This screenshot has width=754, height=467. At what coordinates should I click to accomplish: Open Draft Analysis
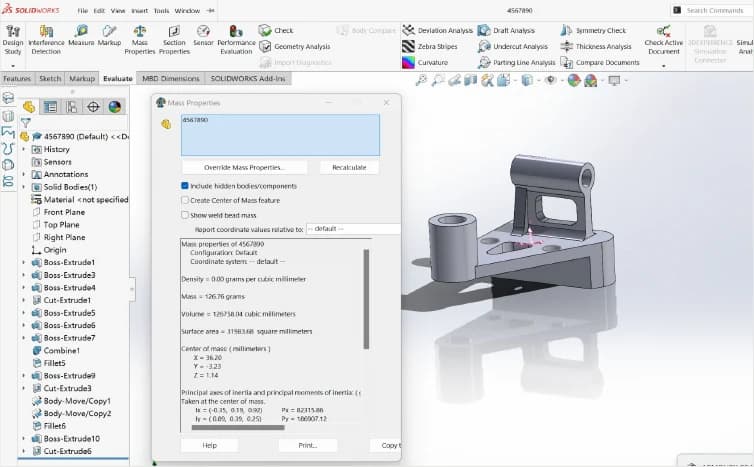coord(506,30)
